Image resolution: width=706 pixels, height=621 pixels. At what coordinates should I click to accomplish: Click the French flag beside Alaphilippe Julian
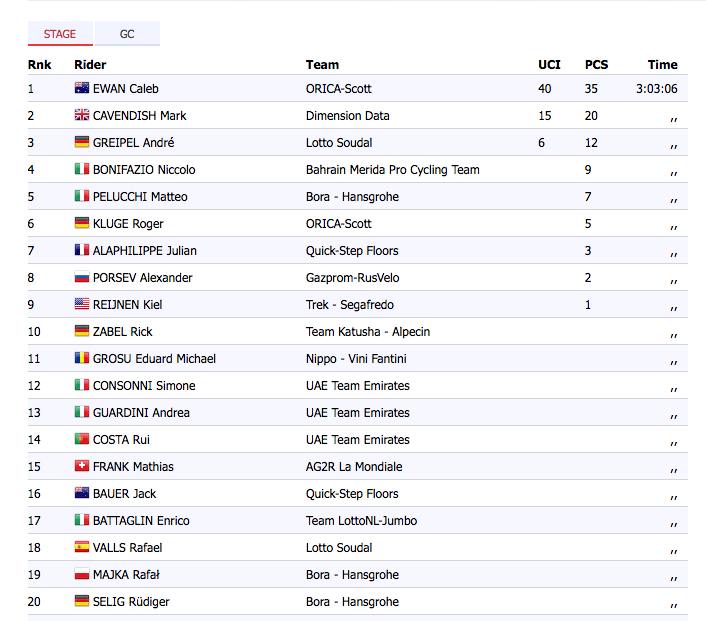pos(82,251)
